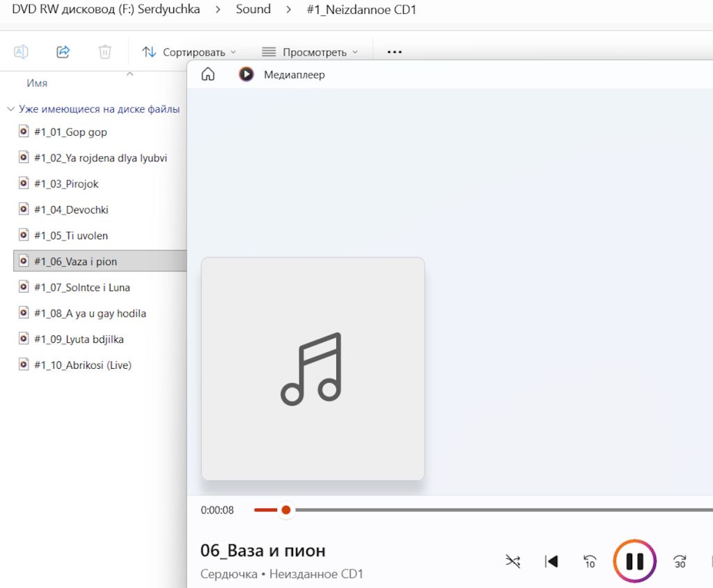Click the rename icon in Explorer toolbar

(21, 51)
